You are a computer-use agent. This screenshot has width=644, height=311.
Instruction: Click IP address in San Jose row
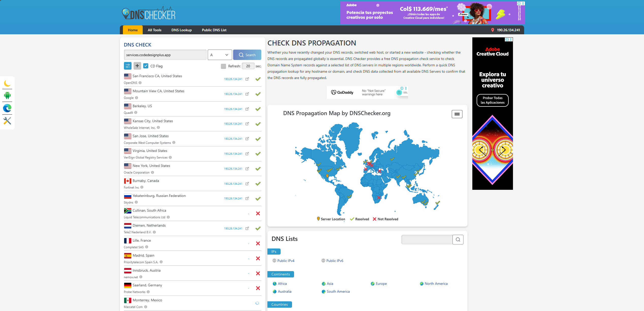click(x=233, y=139)
